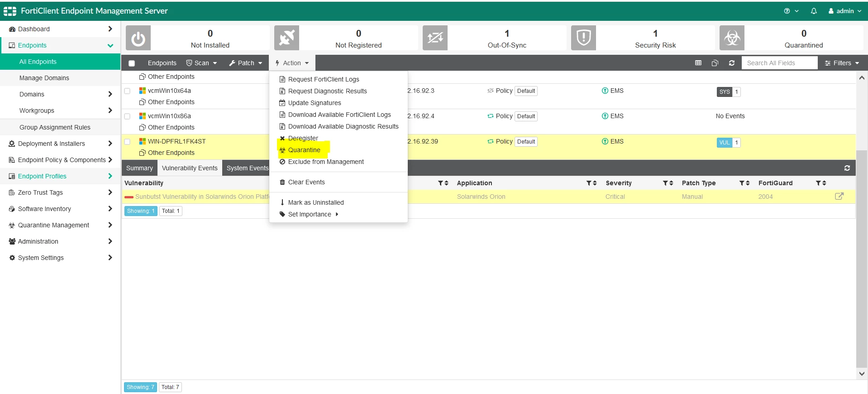Screen dimensions: 868x394
Task: Click the Not Registered unplugged icon
Action: click(286, 38)
